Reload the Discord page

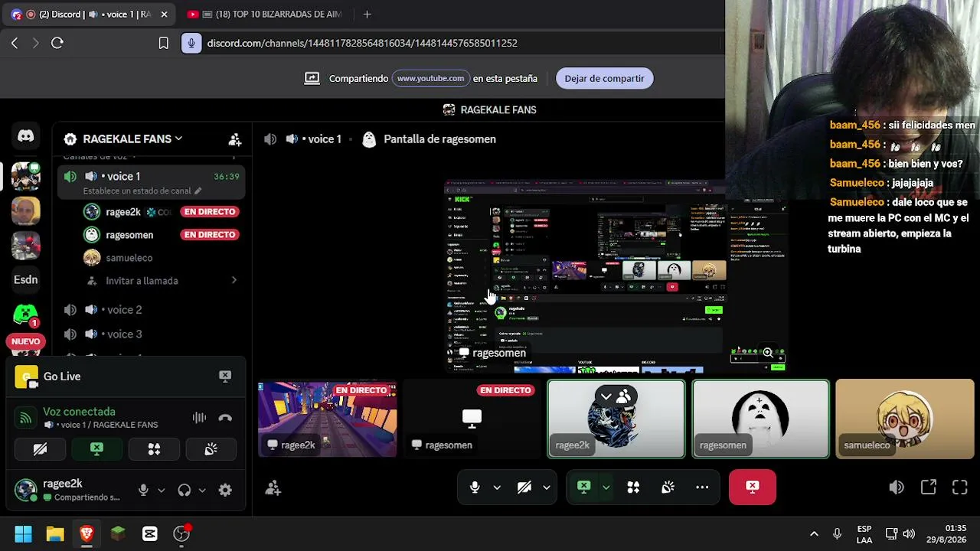57,43
